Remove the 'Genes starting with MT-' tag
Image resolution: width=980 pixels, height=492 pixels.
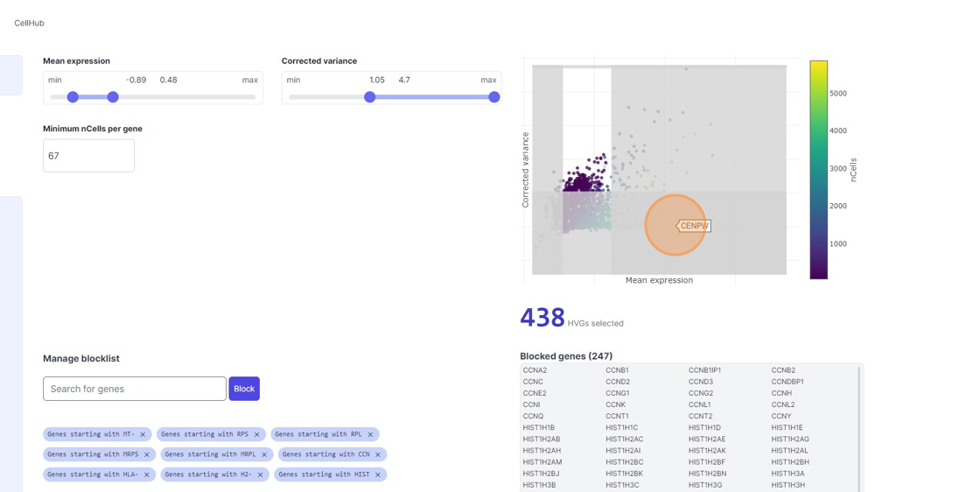tap(143, 434)
